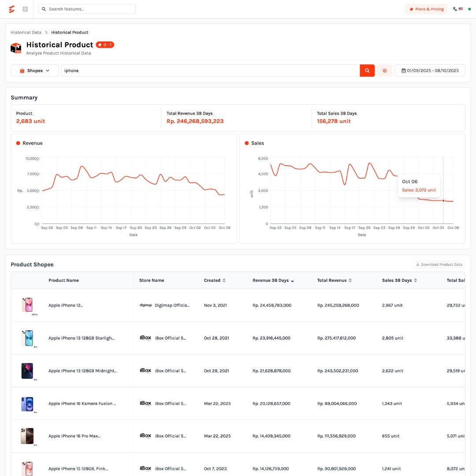Clear the search with the reset icon
476x476 pixels.
[385, 71]
